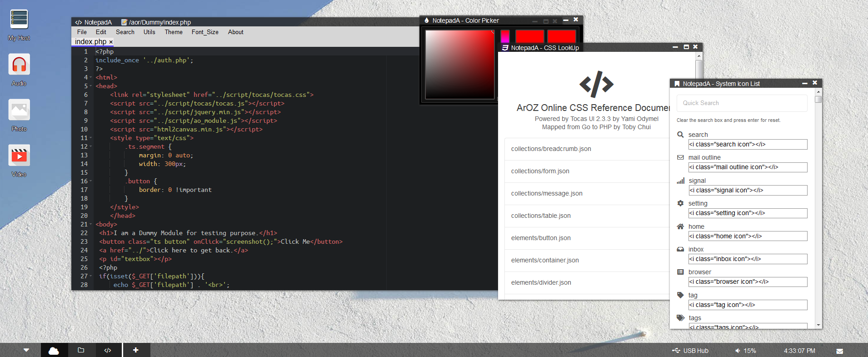This screenshot has height=357, width=868.
Task: Pick a color in the red gradient square
Action: coord(459,65)
